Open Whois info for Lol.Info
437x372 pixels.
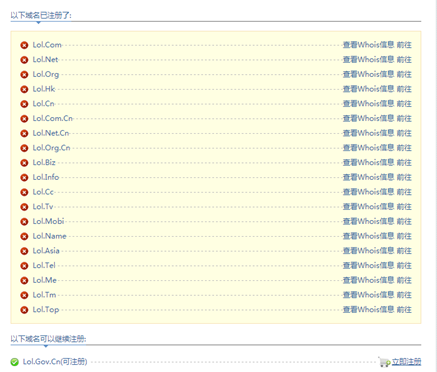[x=368, y=177]
